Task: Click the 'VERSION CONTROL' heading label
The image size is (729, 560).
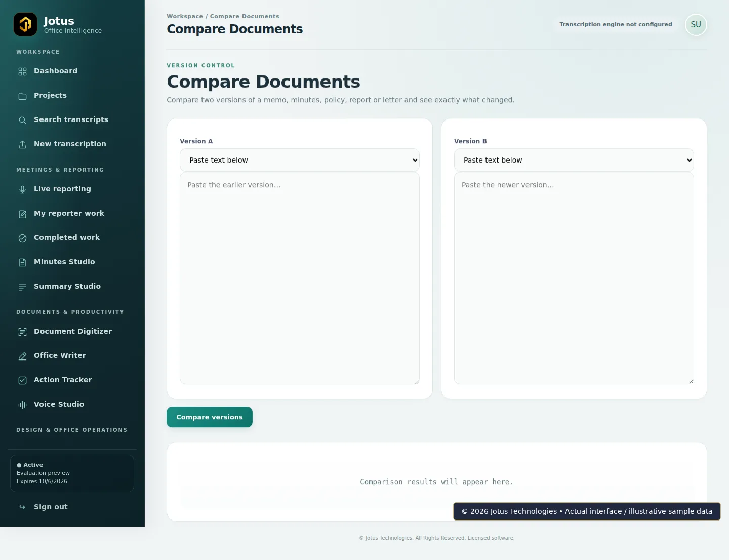Action: click(x=201, y=65)
